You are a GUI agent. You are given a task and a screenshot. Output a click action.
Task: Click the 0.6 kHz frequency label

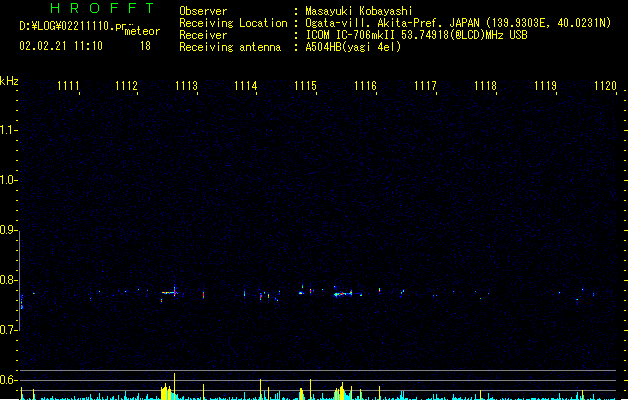pyautogui.click(x=8, y=380)
